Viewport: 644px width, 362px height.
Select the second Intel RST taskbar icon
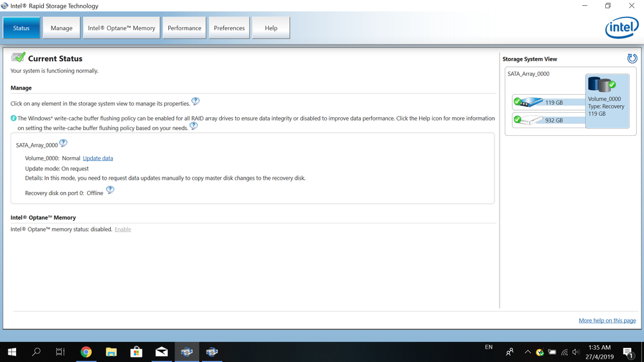212,352
